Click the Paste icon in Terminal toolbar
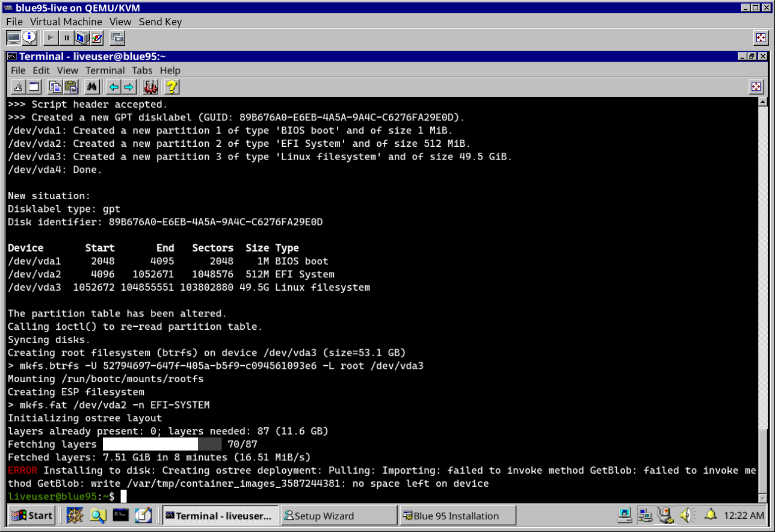This screenshot has width=775, height=532. (x=71, y=87)
